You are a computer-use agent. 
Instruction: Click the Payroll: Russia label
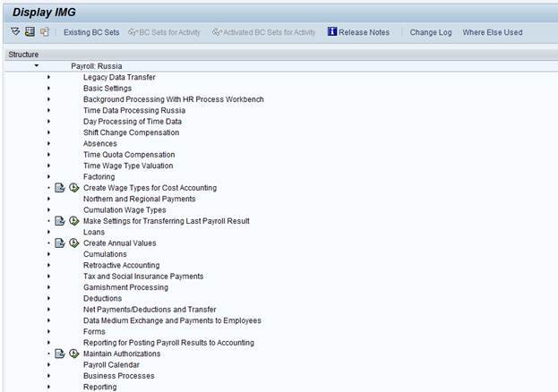(x=97, y=66)
